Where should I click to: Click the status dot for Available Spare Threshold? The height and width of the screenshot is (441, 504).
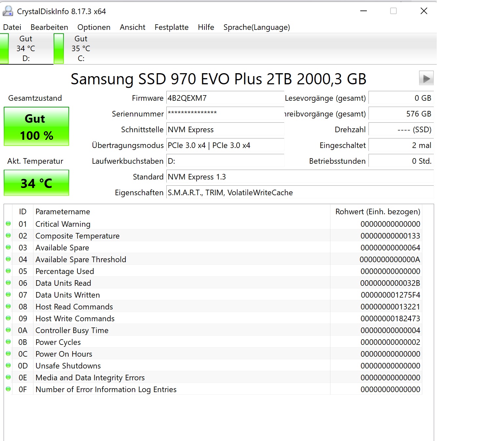[8, 259]
